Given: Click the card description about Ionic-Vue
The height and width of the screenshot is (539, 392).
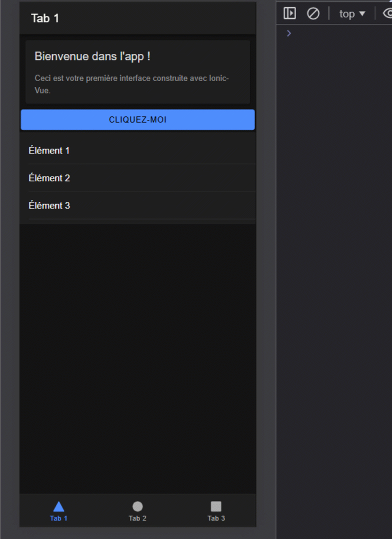Looking at the screenshot, I should click(131, 84).
